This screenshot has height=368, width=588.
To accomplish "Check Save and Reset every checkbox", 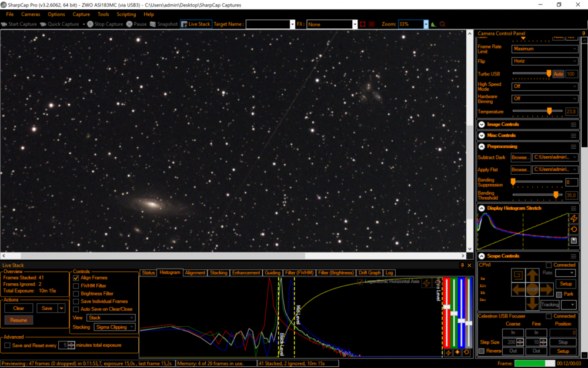I will pos(7,346).
